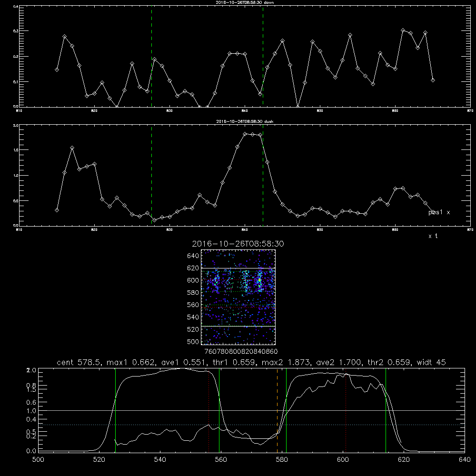Click the heatmap y-axis label '520'
476x476 pixels.
tap(193, 329)
